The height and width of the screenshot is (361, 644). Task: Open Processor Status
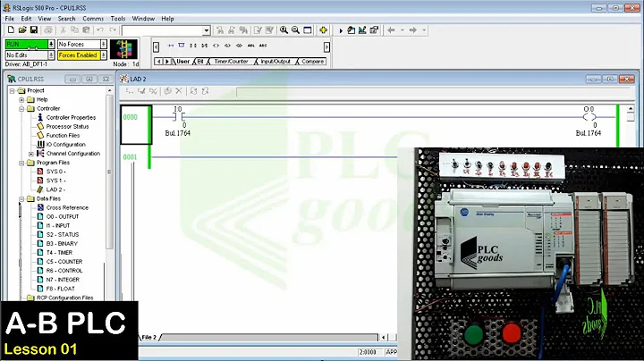point(67,126)
